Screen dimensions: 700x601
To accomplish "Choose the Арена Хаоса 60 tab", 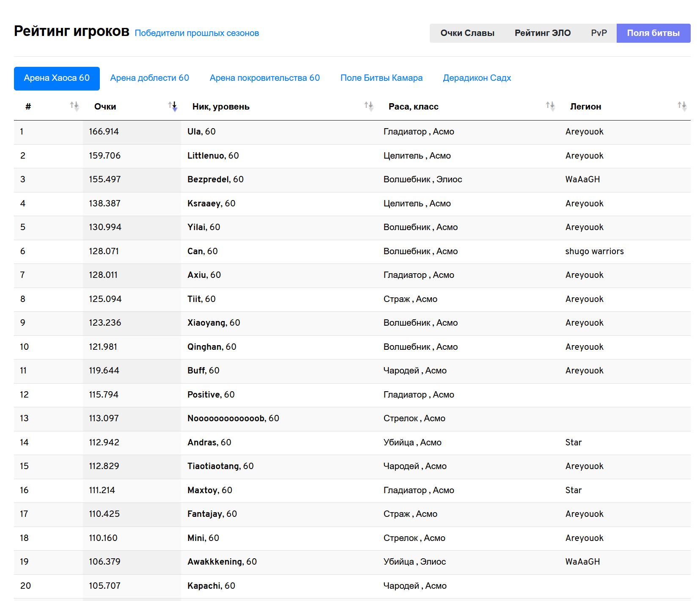I will tap(57, 78).
